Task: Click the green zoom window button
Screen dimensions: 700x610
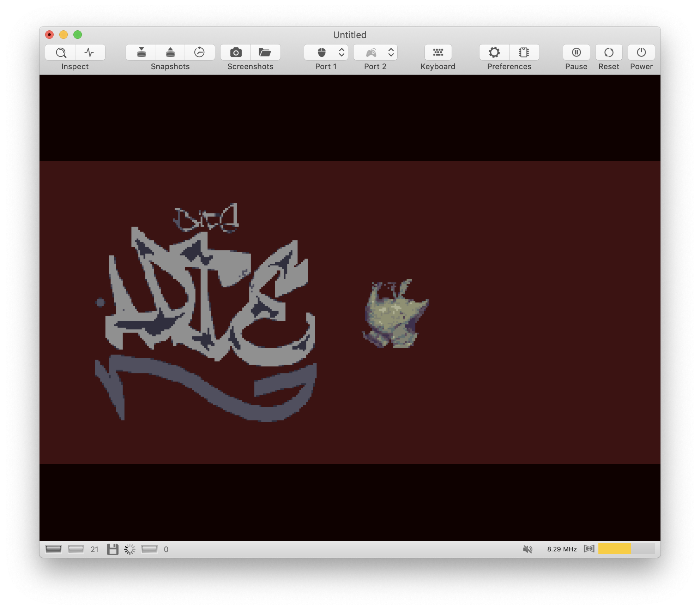Action: pos(78,35)
